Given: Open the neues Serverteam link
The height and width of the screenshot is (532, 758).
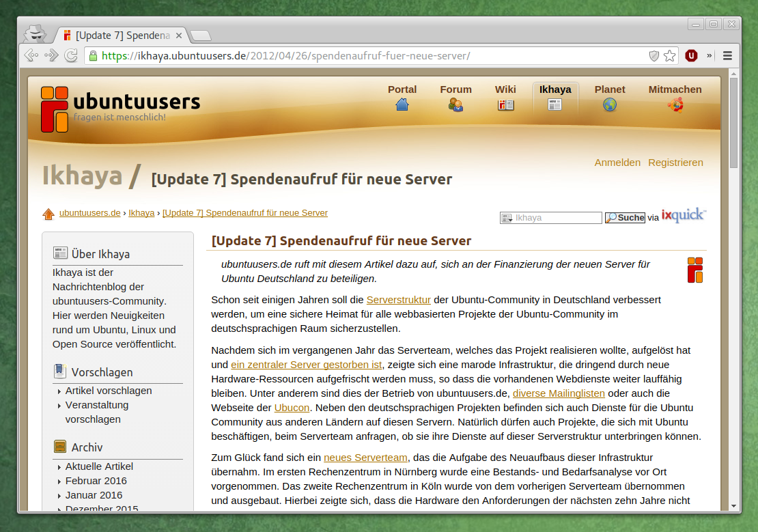Looking at the screenshot, I should click(365, 458).
